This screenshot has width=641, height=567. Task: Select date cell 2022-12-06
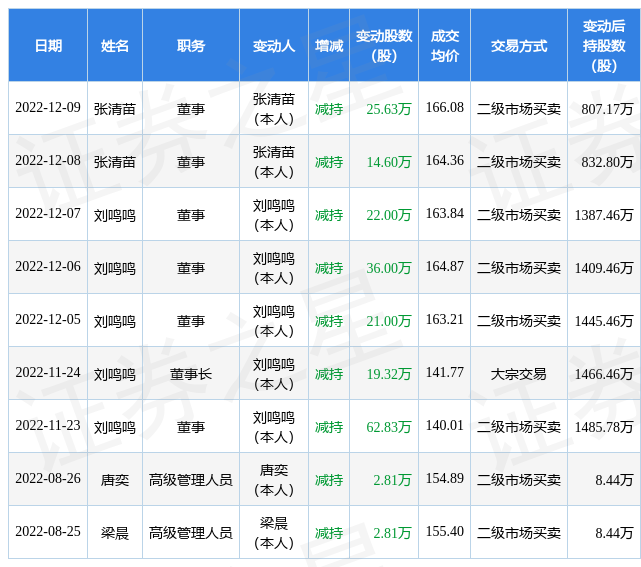pyautogui.click(x=48, y=267)
